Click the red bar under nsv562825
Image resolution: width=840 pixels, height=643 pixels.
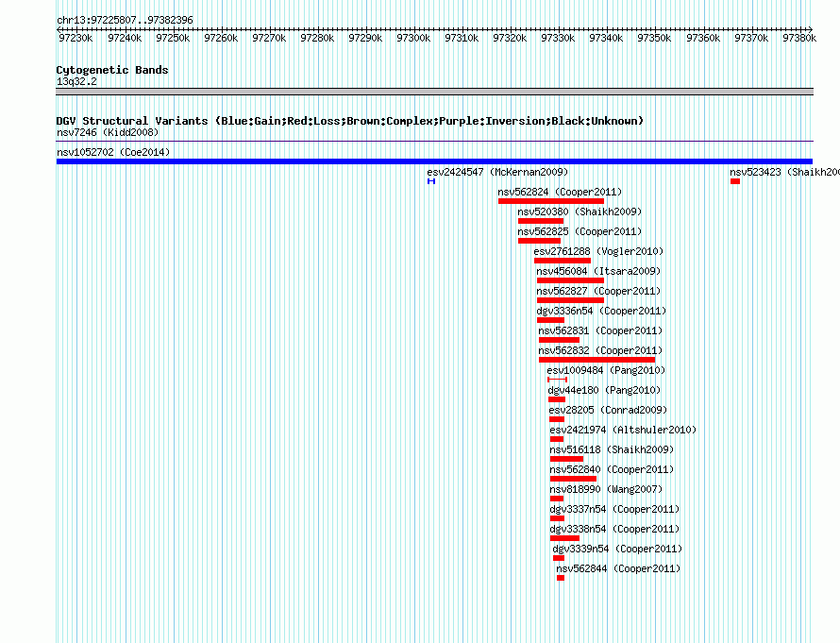(539, 241)
